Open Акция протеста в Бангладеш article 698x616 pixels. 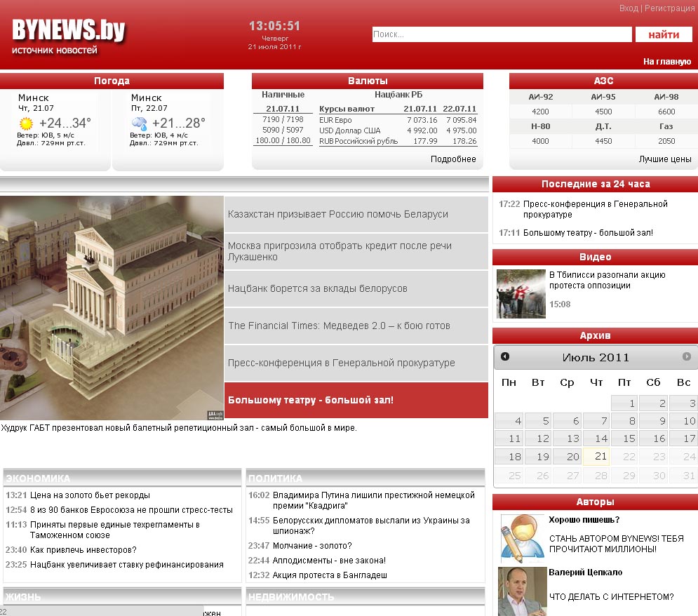330,575
